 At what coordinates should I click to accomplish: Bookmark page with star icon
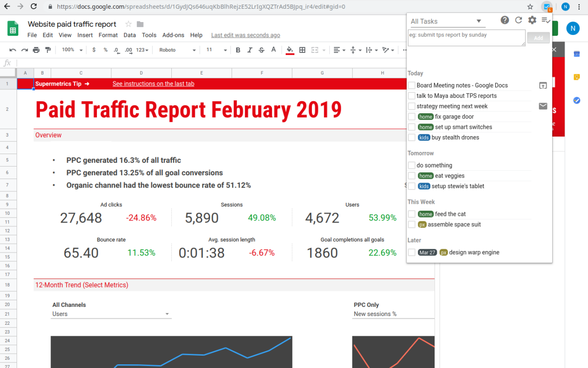(530, 7)
